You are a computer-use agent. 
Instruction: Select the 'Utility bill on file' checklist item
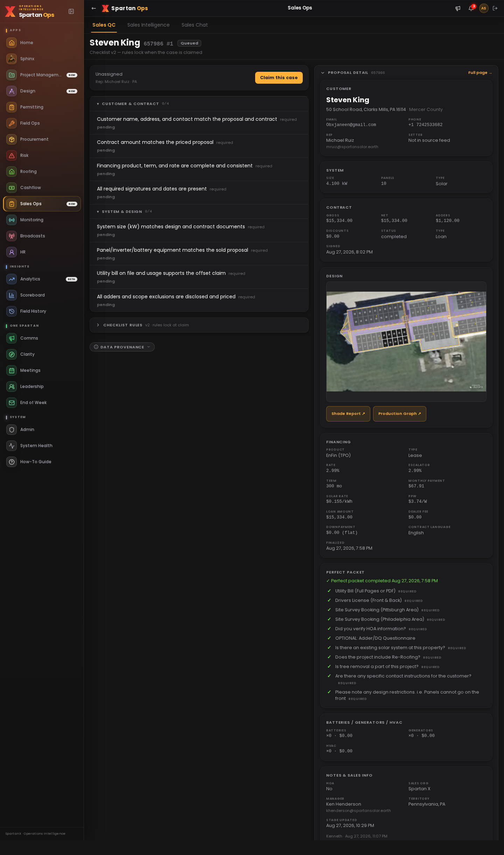click(199, 277)
